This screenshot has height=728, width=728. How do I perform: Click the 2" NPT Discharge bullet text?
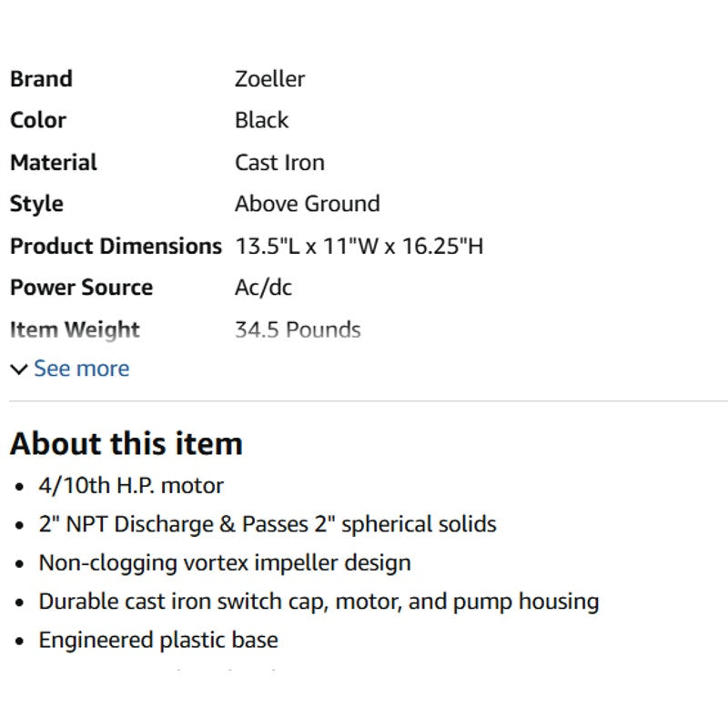(268, 524)
